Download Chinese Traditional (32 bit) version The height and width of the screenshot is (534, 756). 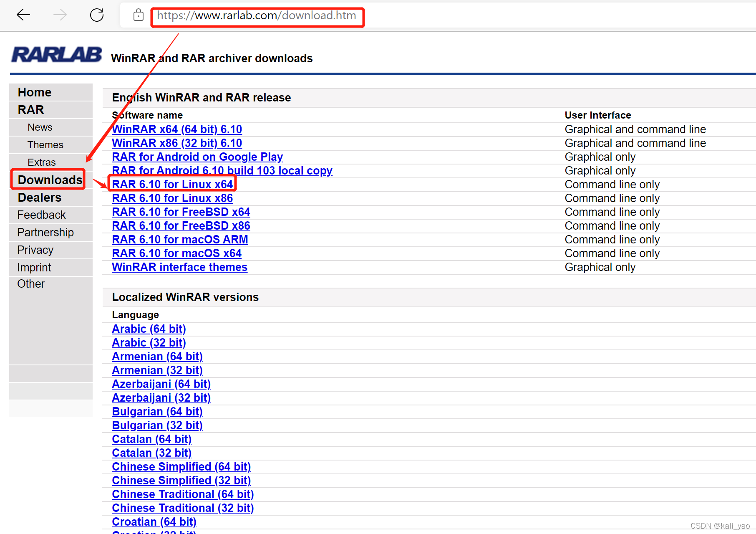(x=183, y=508)
